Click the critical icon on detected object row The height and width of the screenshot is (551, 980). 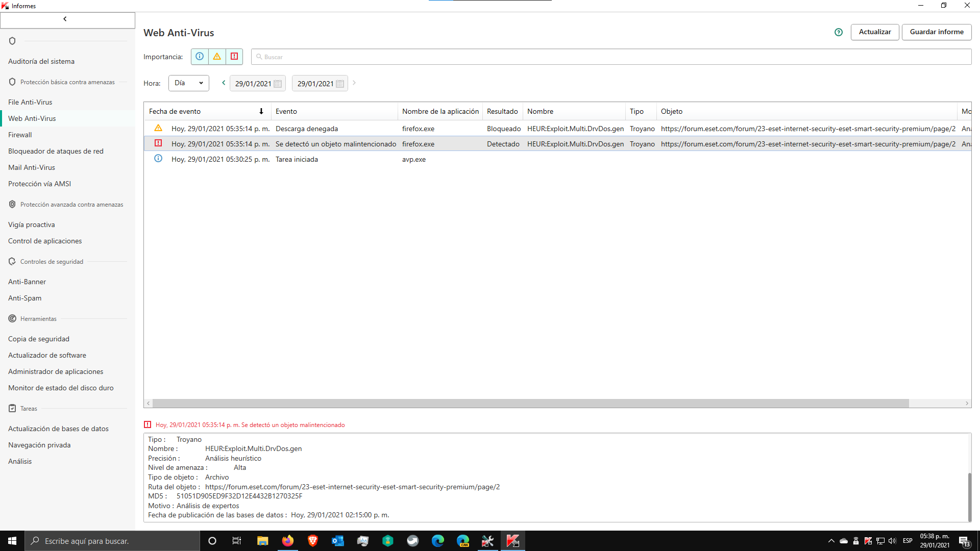158,143
